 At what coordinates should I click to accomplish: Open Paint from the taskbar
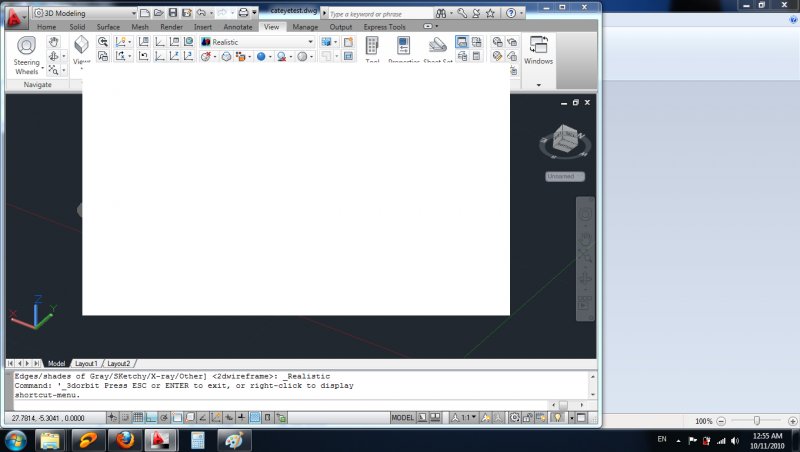(234, 440)
